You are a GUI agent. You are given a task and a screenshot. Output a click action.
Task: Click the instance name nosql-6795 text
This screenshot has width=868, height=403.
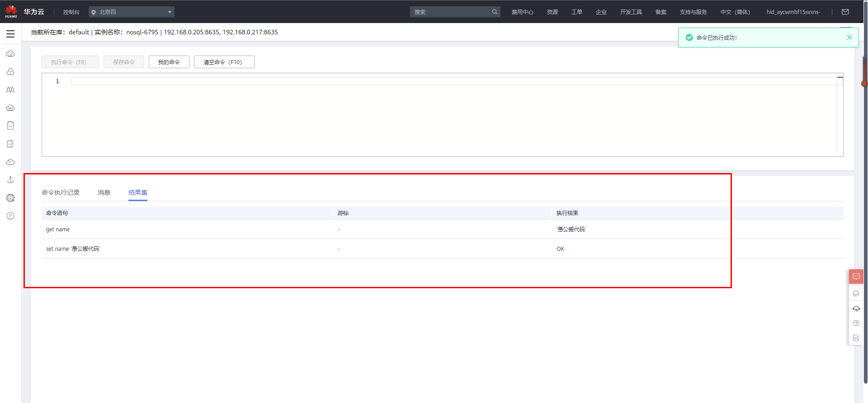(x=142, y=32)
